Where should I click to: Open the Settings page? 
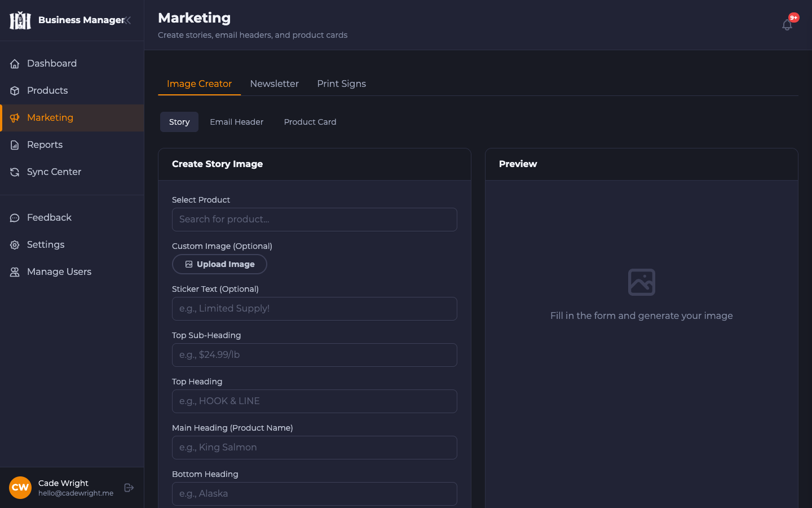click(x=72, y=245)
